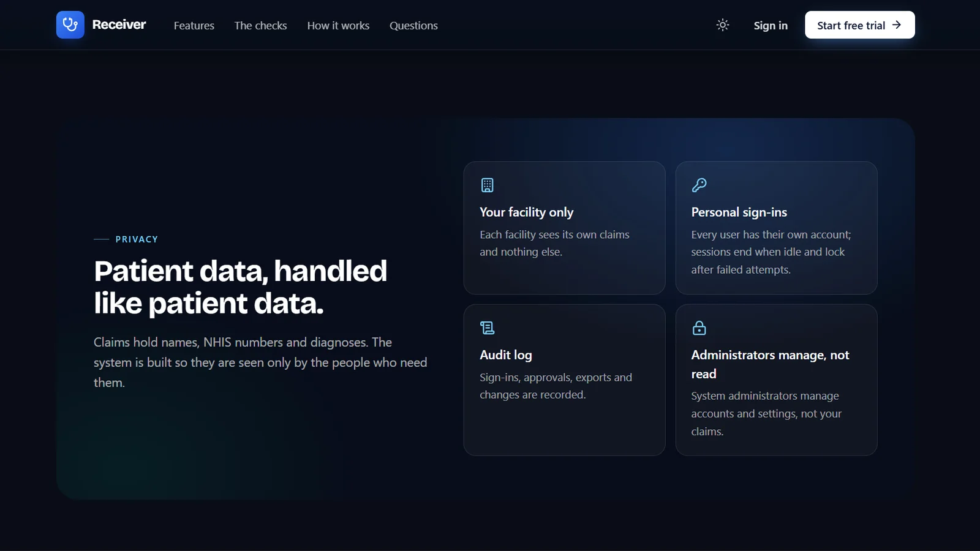Click the Administrators manage, not read title

(x=771, y=364)
